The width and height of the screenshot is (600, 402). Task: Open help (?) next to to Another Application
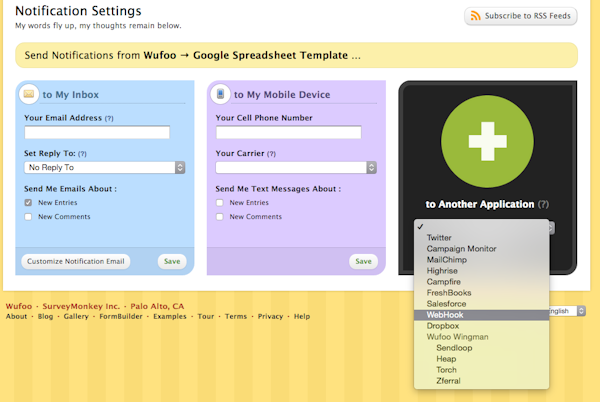543,204
